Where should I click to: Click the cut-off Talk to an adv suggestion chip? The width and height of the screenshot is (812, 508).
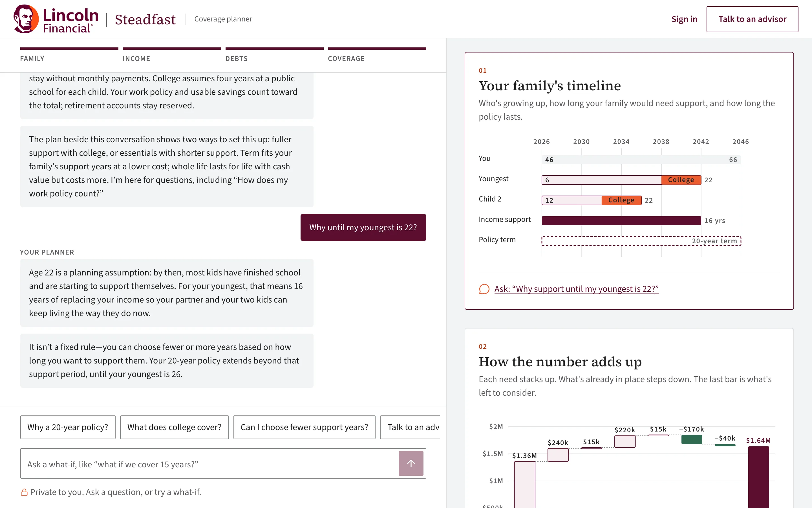[410, 427]
